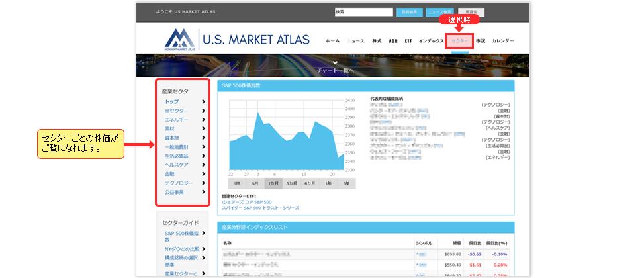The image size is (644, 278).
Task: Click the chevron beside 資本財
Action: click(x=203, y=138)
